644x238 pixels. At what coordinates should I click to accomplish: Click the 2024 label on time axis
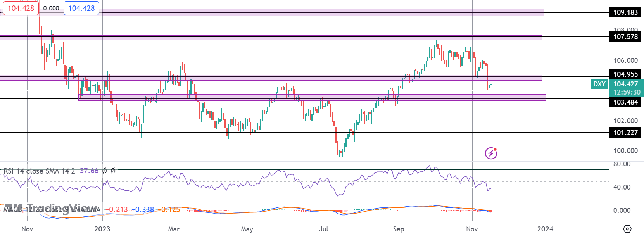click(x=545, y=229)
